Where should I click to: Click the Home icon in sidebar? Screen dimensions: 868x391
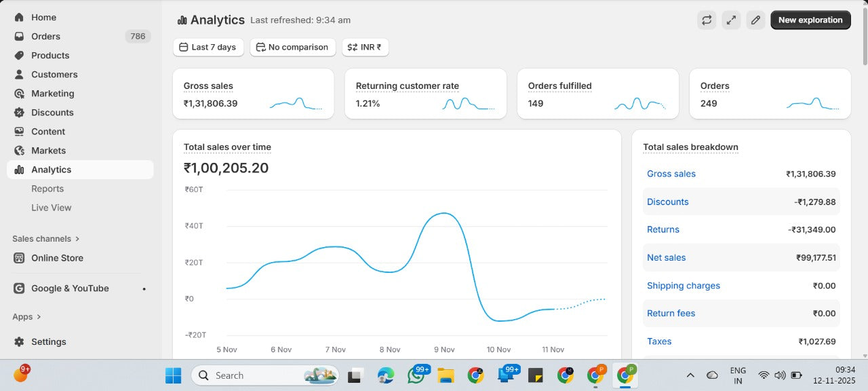pyautogui.click(x=19, y=18)
